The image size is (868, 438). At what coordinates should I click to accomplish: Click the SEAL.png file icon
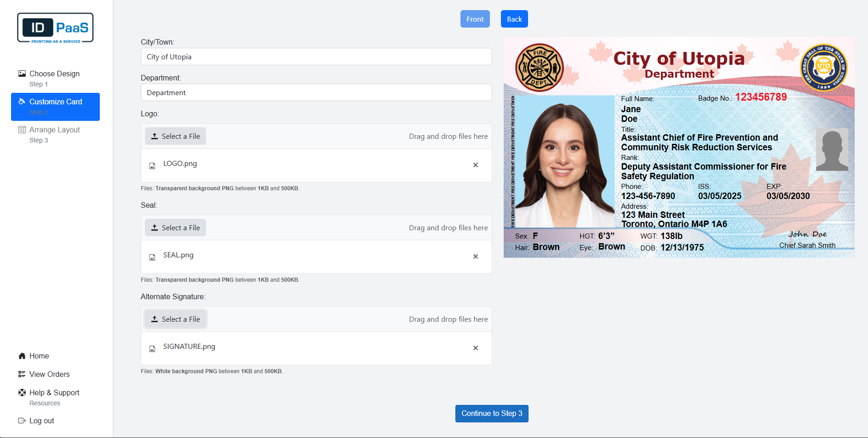pyautogui.click(x=152, y=257)
